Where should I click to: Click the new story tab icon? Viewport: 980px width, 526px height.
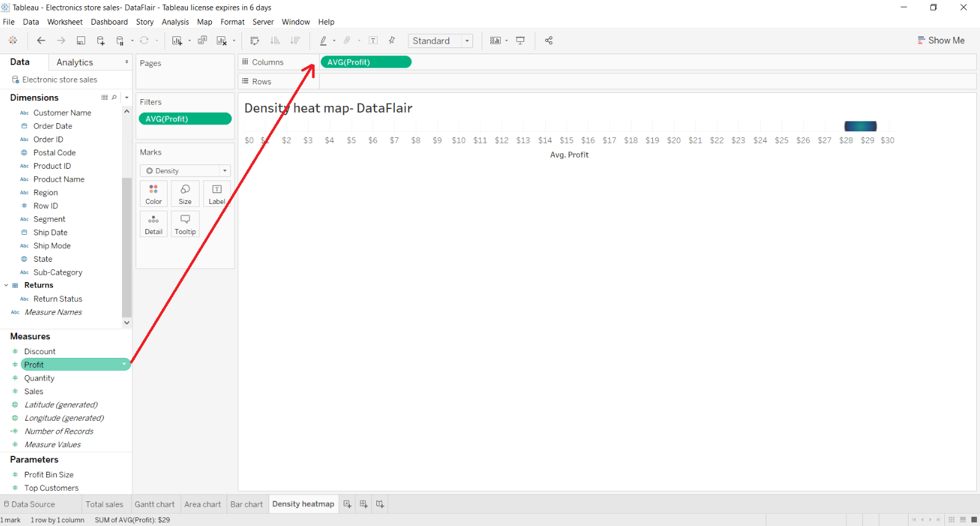(x=380, y=504)
